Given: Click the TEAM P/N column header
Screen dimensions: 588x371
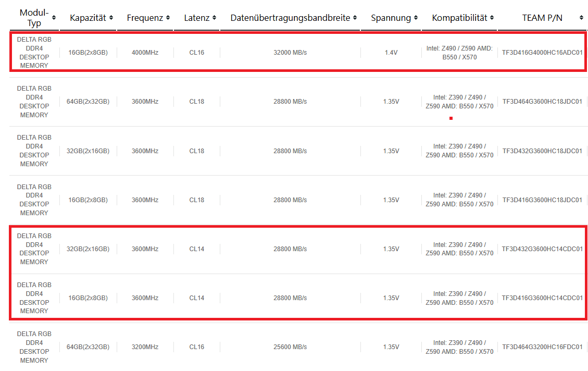Looking at the screenshot, I should (542, 18).
